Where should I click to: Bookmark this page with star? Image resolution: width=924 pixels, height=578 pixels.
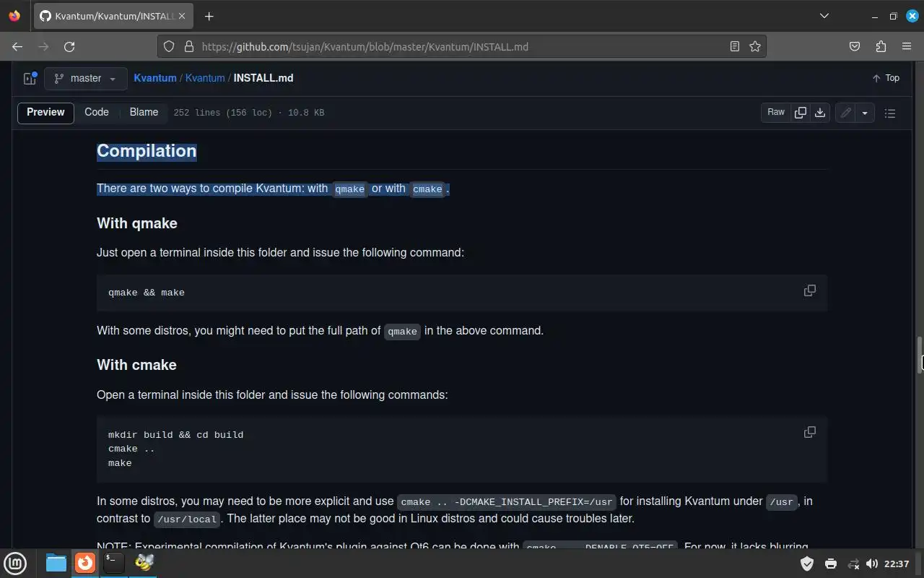755,46
